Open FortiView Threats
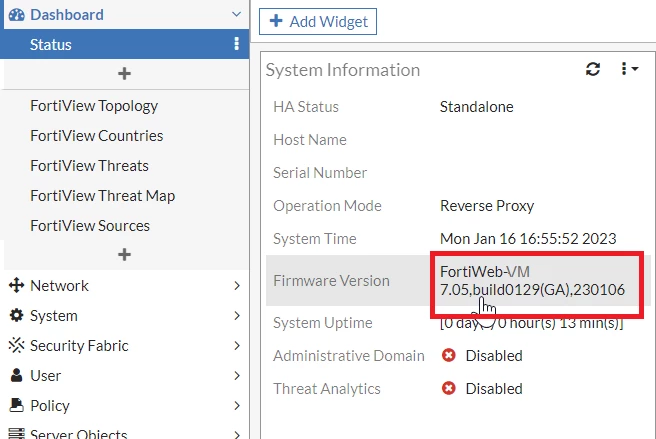 89,166
